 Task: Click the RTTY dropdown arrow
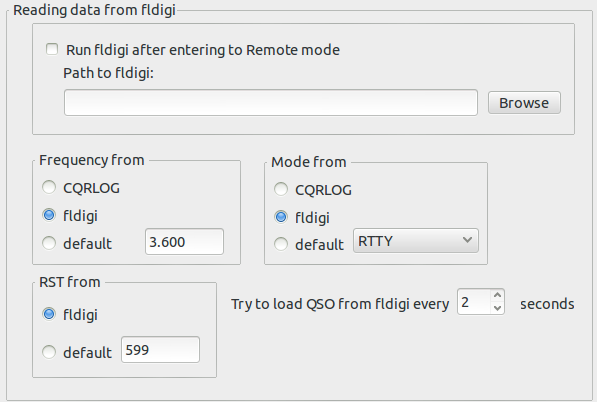point(467,240)
